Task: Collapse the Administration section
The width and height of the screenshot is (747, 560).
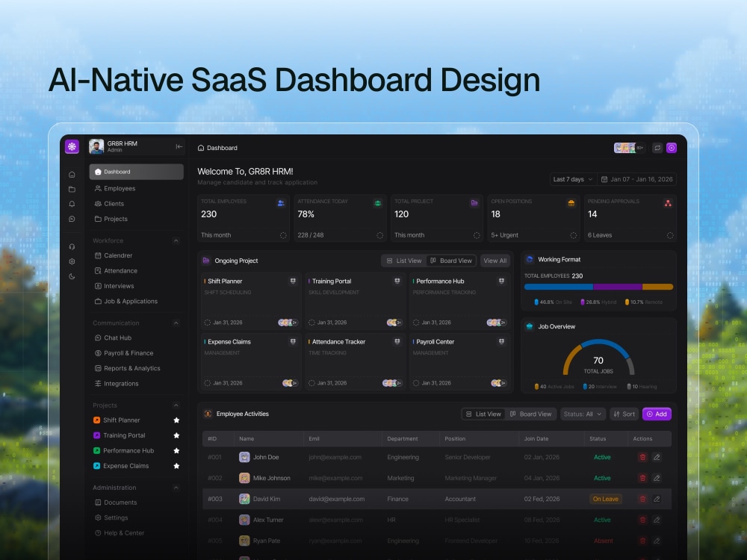Action: click(x=176, y=488)
